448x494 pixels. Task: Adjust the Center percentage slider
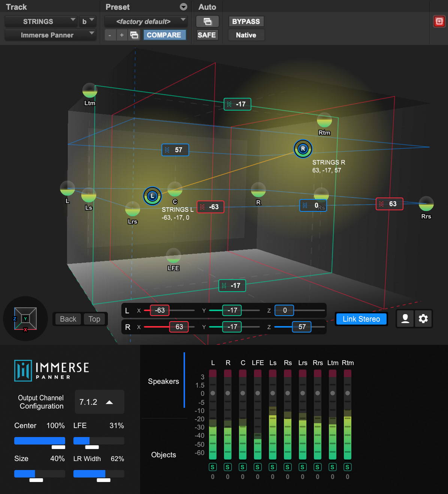coord(40,441)
